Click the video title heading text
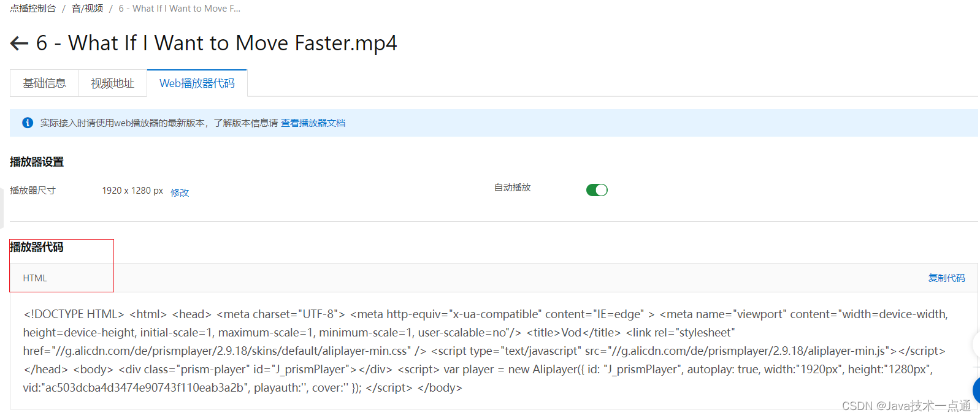The width and height of the screenshot is (980, 418). [x=216, y=43]
